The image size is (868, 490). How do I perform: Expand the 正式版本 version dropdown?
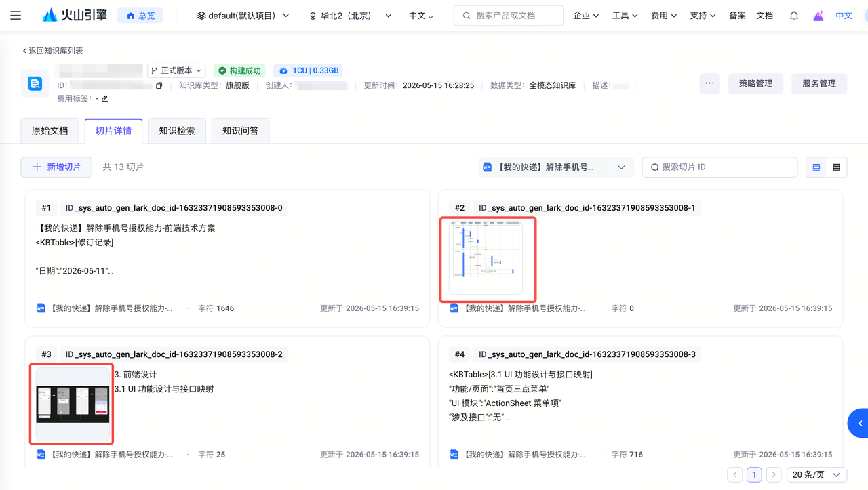click(176, 70)
